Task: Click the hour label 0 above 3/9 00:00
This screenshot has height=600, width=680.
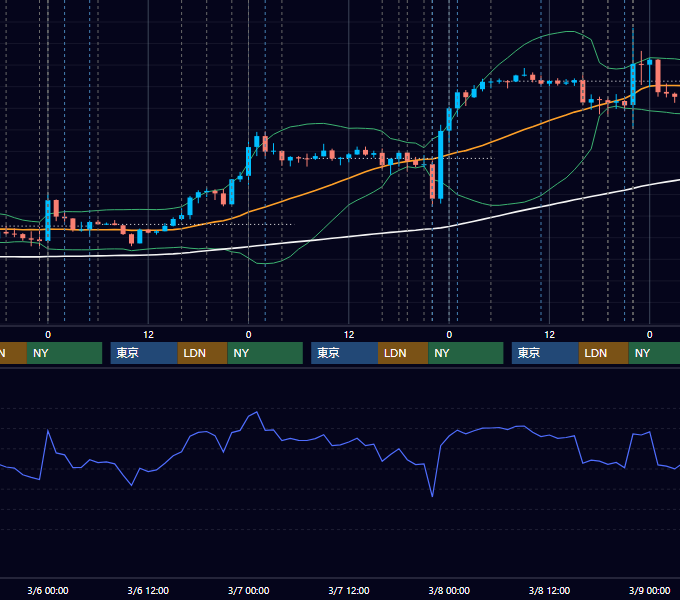Action: tap(649, 335)
